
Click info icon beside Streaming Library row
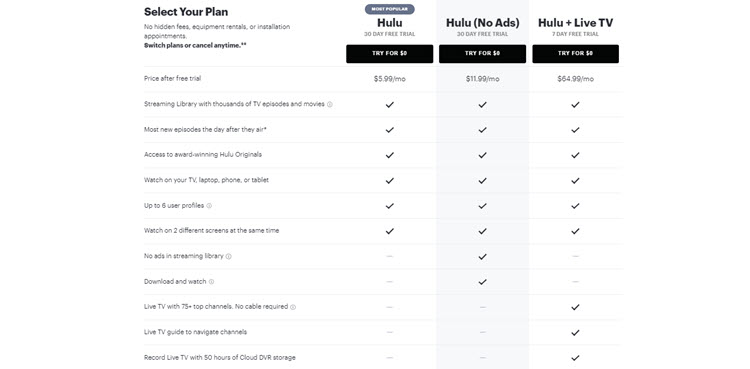coord(330,104)
